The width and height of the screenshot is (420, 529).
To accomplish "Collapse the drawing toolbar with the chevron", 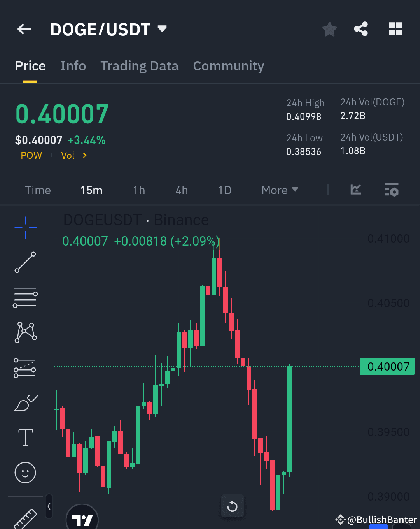I will pyautogui.click(x=49, y=506).
